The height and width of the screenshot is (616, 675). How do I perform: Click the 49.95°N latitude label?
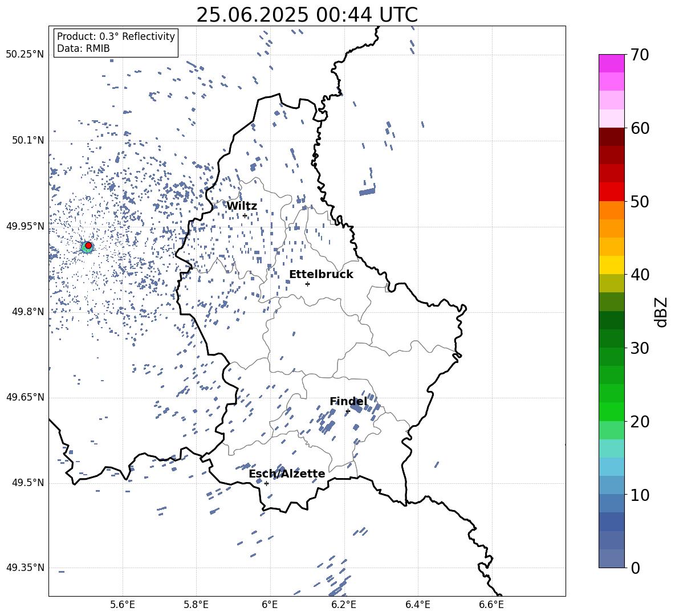(x=25, y=226)
